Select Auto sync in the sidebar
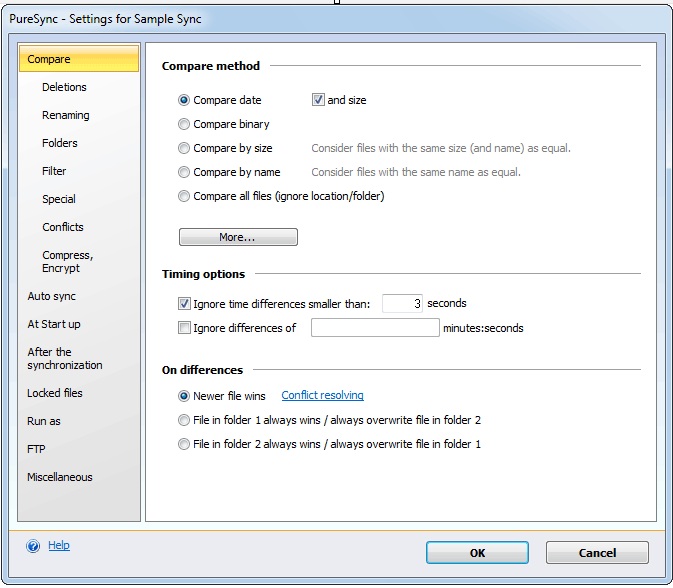 52,296
